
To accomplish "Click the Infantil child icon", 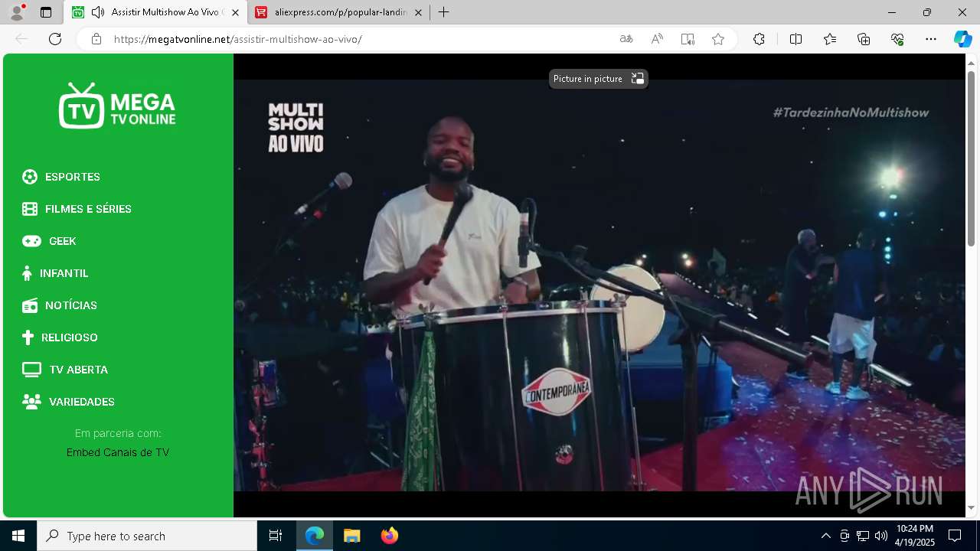I will (x=27, y=273).
